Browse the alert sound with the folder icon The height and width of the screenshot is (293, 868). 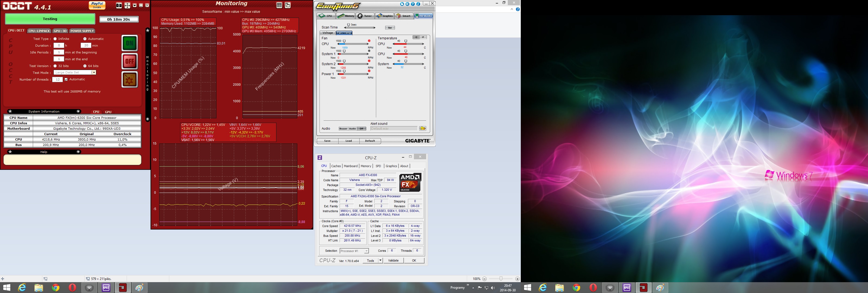[x=423, y=129]
